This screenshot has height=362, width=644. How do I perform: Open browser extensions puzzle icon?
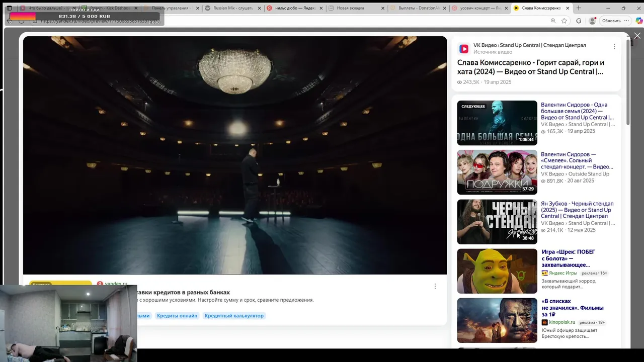[579, 21]
